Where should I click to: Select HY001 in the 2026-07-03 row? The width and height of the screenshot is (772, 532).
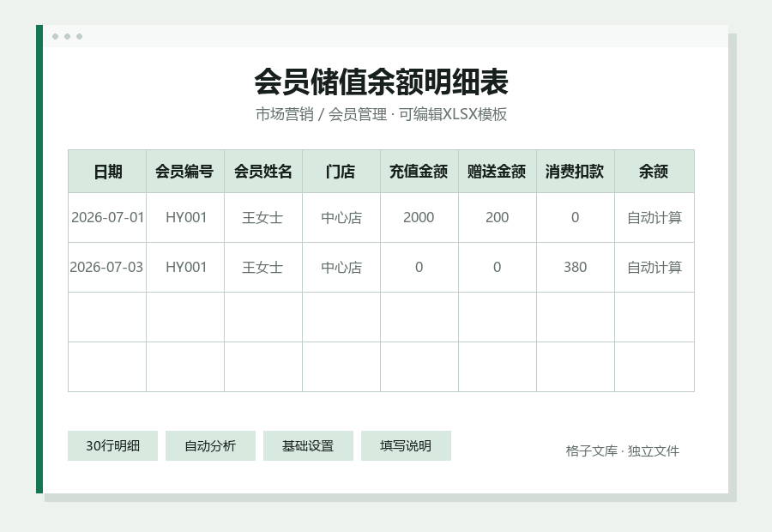(185, 267)
